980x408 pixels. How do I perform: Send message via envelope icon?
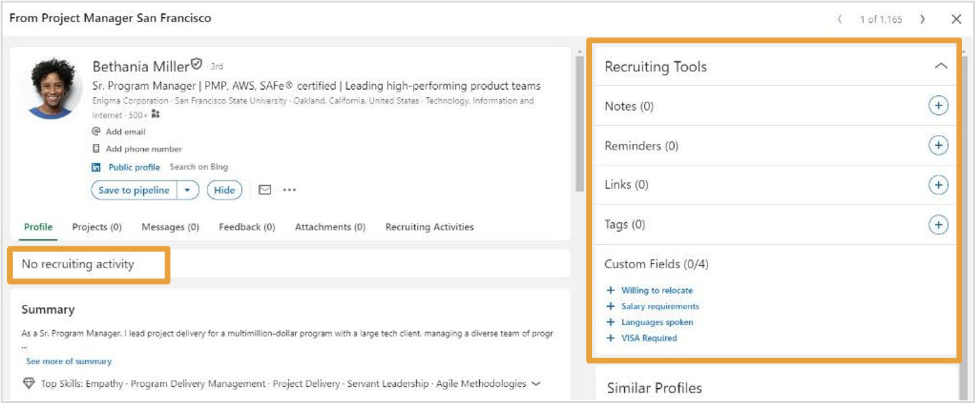[265, 190]
